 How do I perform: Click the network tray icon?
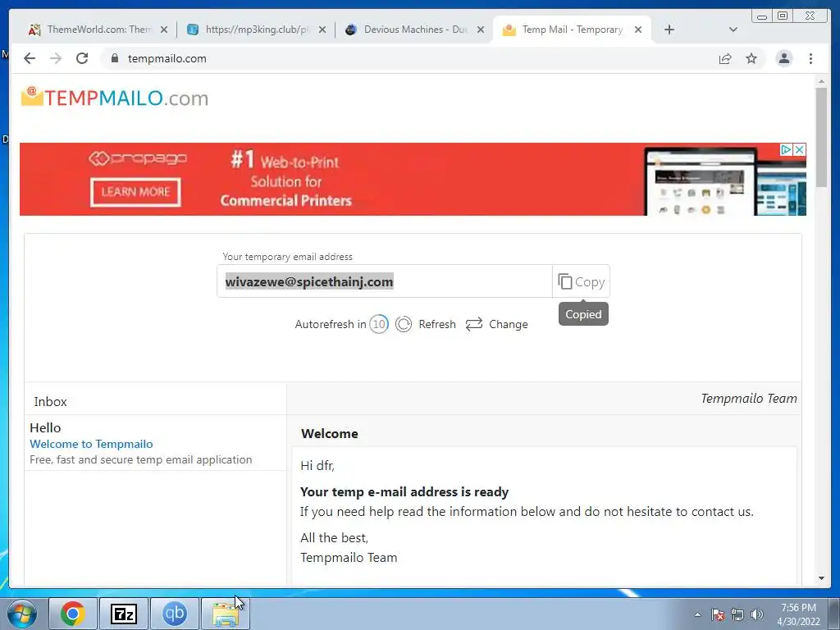click(x=737, y=614)
